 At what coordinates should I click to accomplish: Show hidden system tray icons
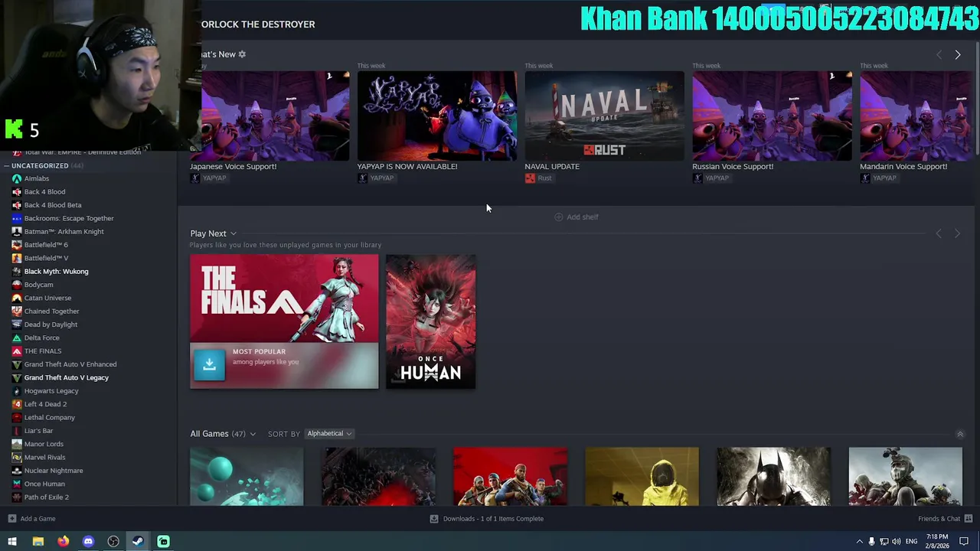[x=859, y=542]
